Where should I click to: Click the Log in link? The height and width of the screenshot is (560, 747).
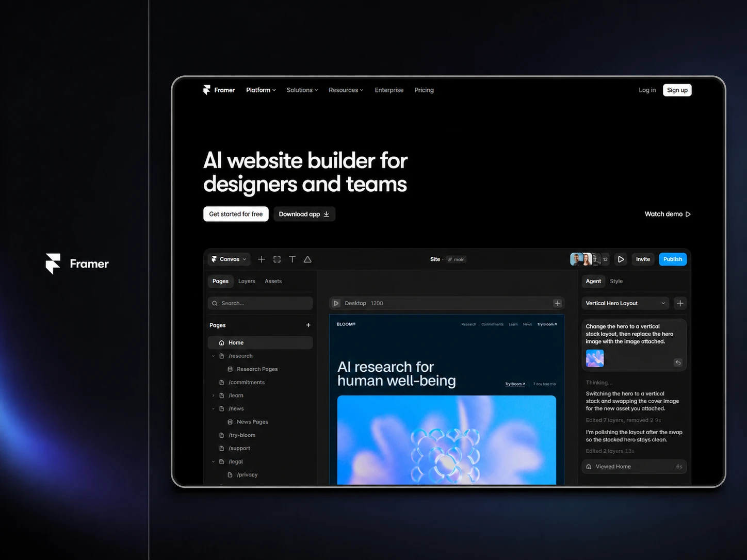coord(647,90)
